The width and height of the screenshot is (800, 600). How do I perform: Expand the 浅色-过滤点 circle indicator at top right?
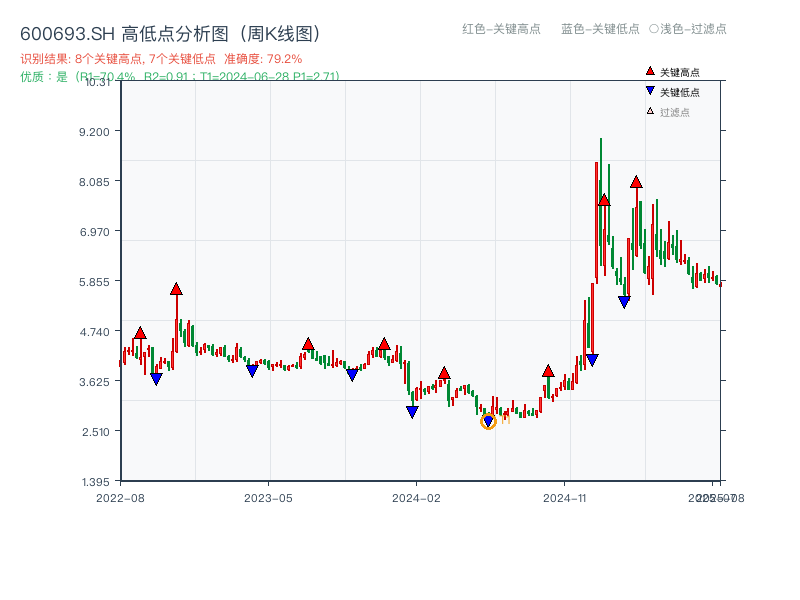pyautogui.click(x=655, y=29)
